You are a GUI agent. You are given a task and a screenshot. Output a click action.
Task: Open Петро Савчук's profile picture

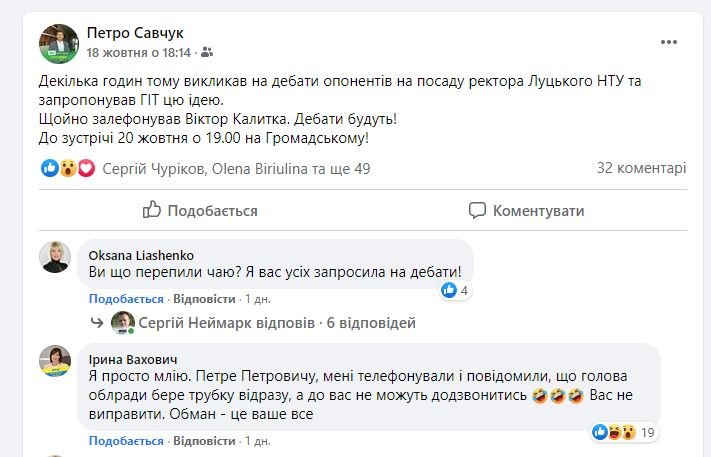pos(58,42)
